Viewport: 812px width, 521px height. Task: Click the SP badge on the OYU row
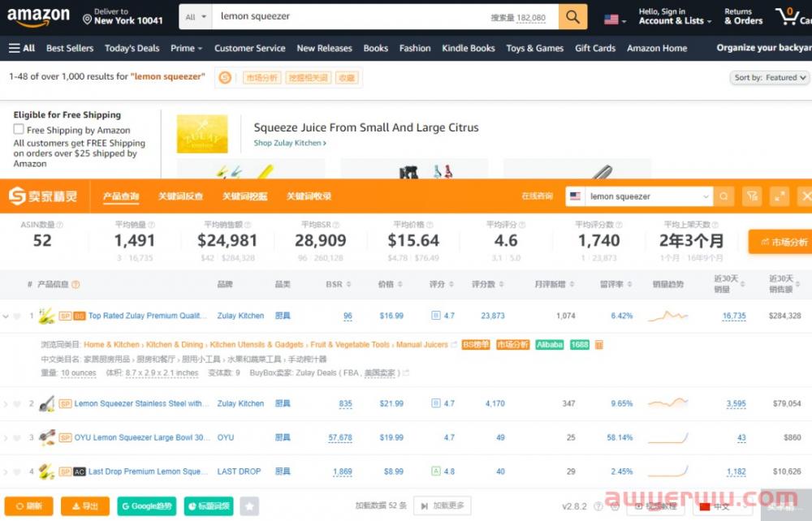(65, 437)
